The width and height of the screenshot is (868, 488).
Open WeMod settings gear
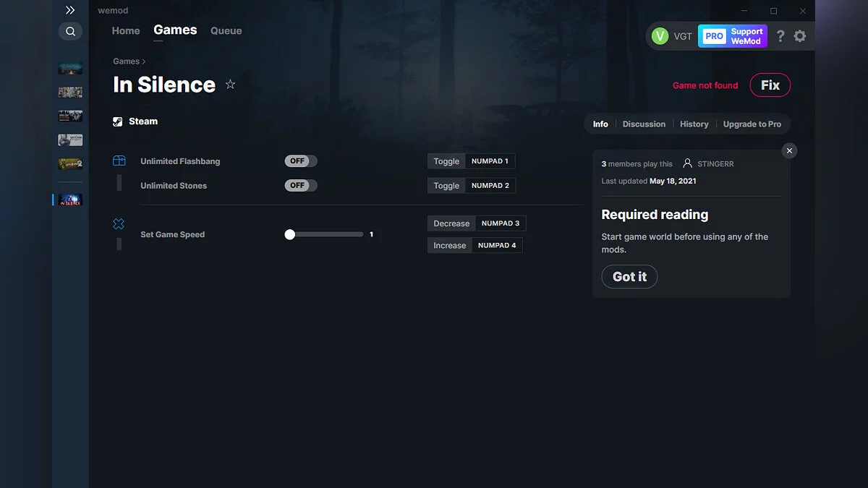point(800,35)
